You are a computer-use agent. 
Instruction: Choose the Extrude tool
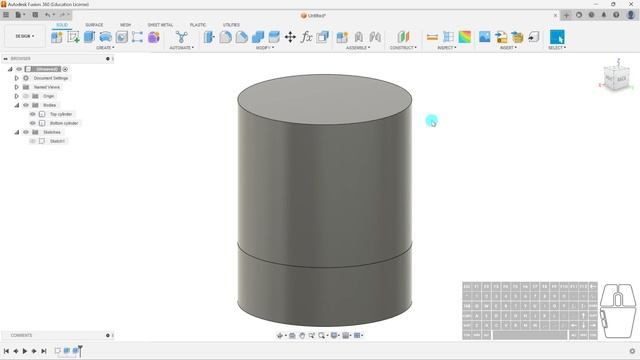pyautogui.click(x=89, y=37)
